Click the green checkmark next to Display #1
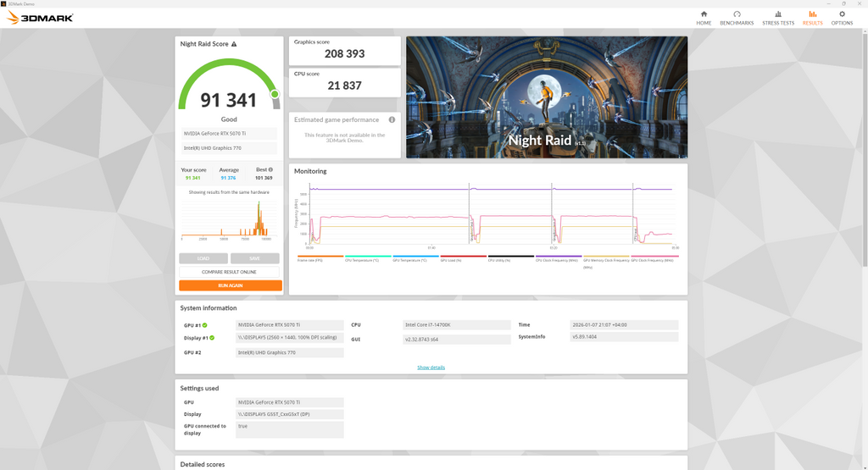Viewport: 868px width, 470px height. click(213, 338)
